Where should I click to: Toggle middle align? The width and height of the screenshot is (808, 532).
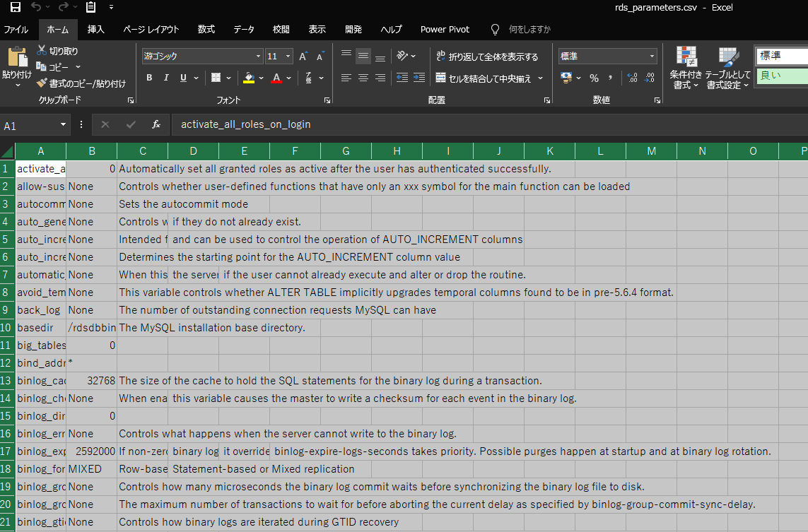click(x=363, y=56)
